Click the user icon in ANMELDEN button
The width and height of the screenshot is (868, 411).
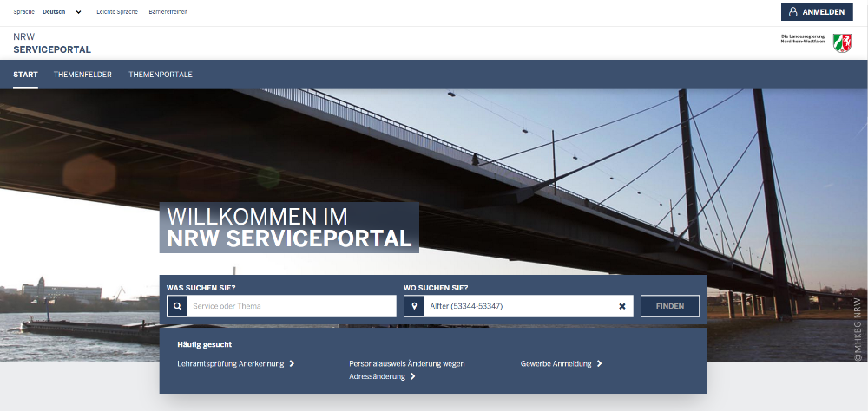coord(792,11)
